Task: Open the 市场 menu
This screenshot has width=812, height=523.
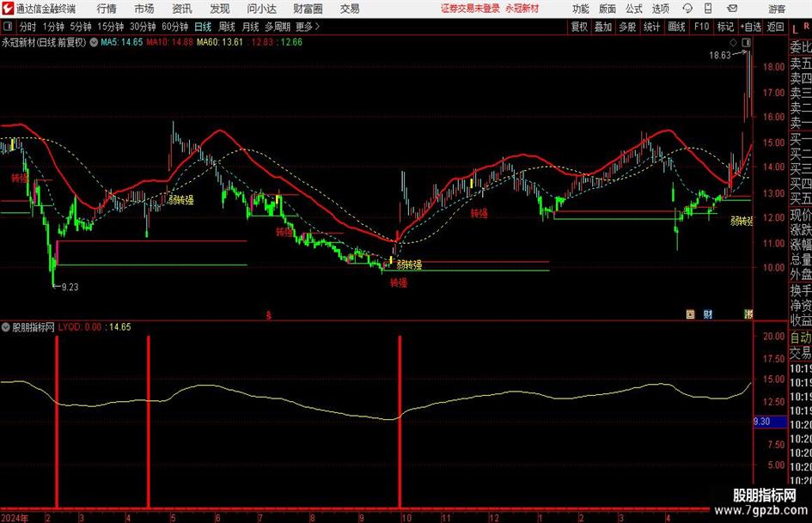Action: coord(144,9)
